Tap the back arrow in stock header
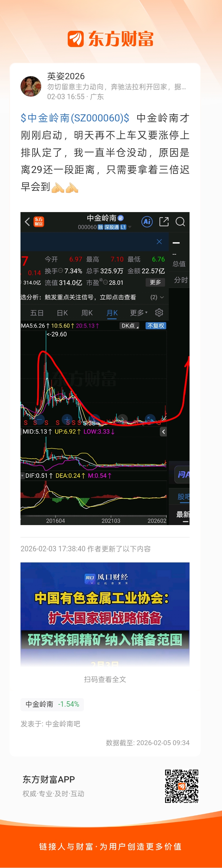This screenshot has height=868, width=222. pyautogui.click(x=28, y=221)
